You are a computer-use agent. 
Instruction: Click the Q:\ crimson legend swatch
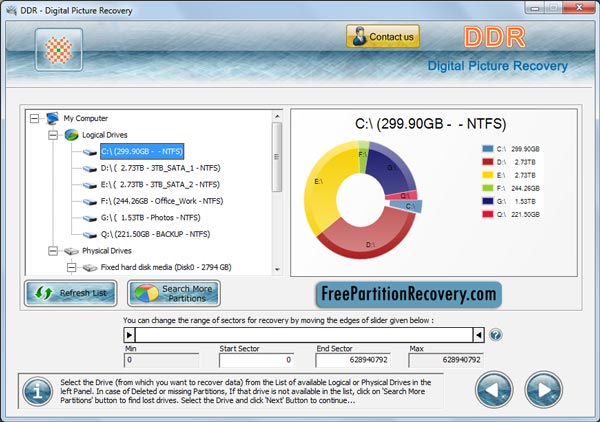pos(488,214)
